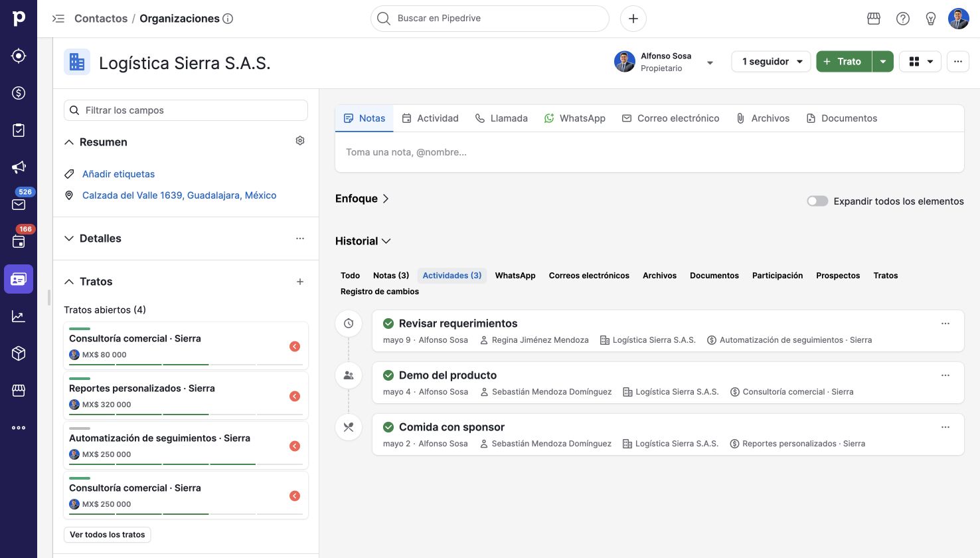This screenshot has height=558, width=980.
Task: Click Añadir etiquetas link
Action: pyautogui.click(x=118, y=174)
